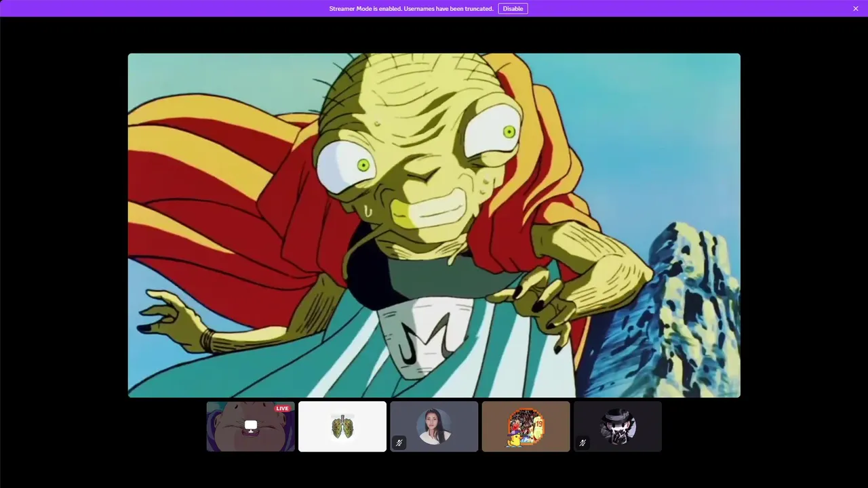Dismiss the Streamer Mode banner with X
The width and height of the screenshot is (868, 488).
[856, 9]
